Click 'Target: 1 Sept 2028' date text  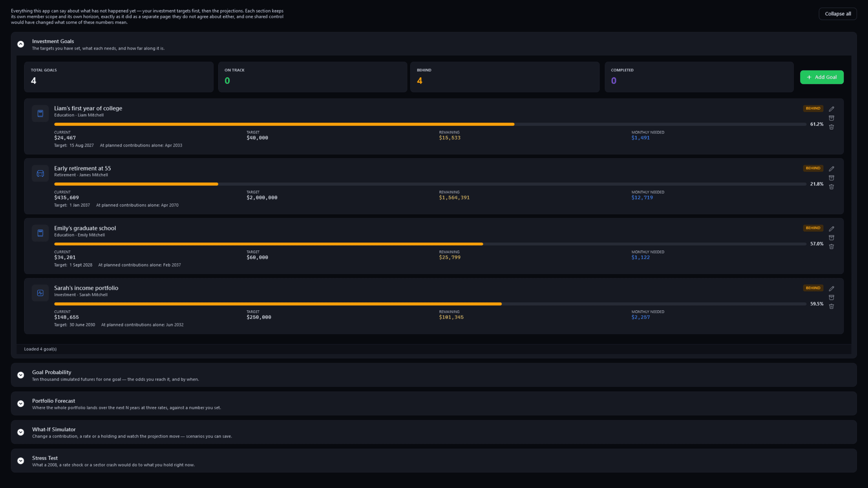[73, 265]
